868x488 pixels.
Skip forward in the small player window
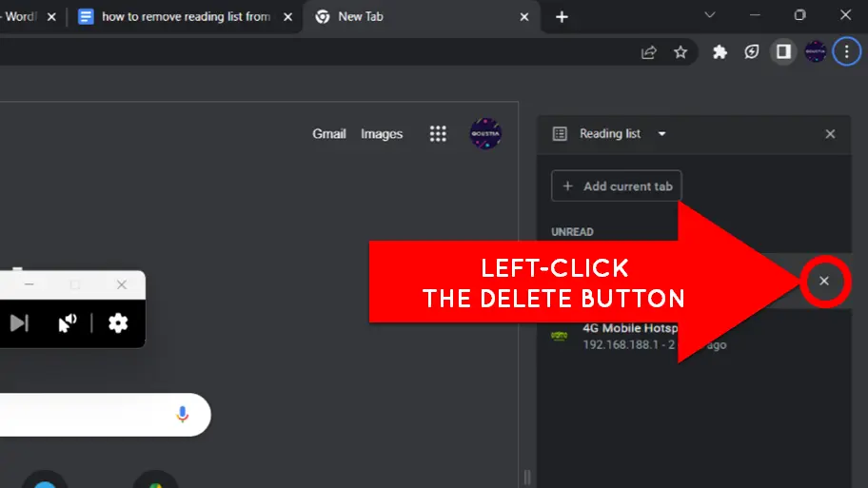click(x=19, y=323)
